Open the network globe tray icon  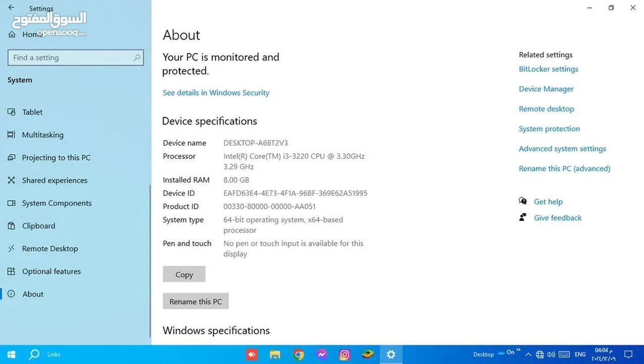[540, 354]
